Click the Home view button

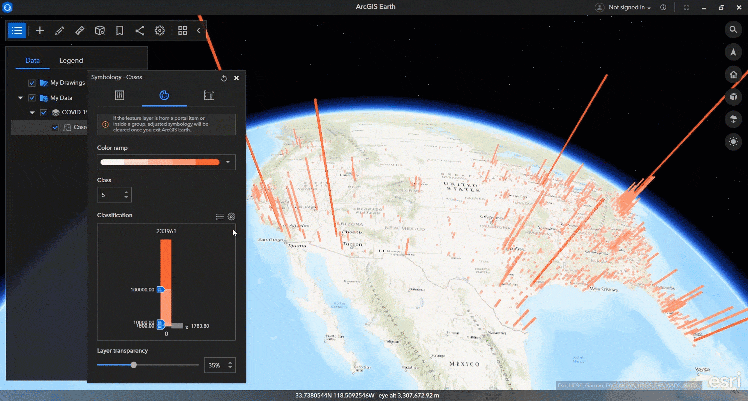(x=733, y=74)
